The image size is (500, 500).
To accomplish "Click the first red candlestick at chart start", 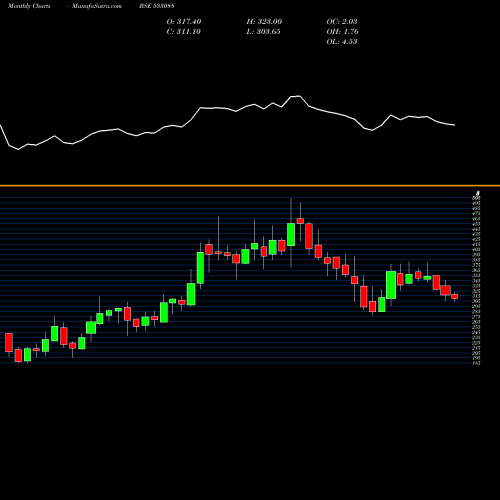I will pos(9,342).
